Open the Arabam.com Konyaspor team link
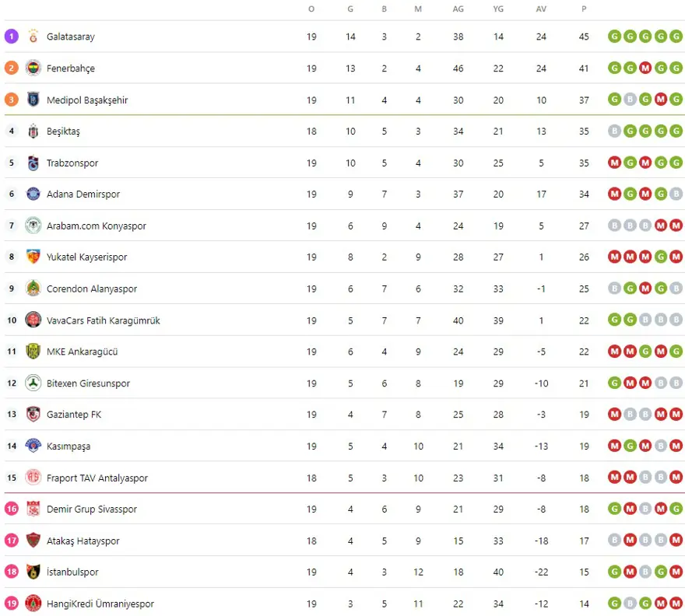 coord(97,226)
